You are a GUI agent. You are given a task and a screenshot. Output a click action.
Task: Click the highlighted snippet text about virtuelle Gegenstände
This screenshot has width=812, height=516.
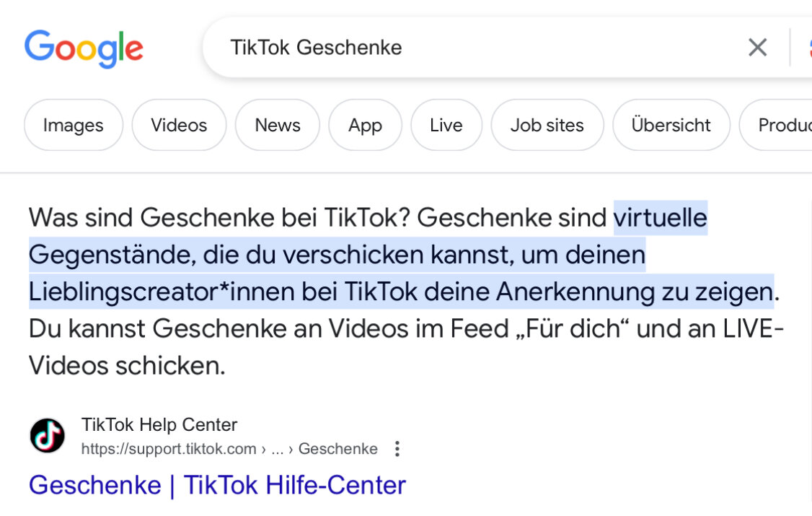(x=336, y=255)
